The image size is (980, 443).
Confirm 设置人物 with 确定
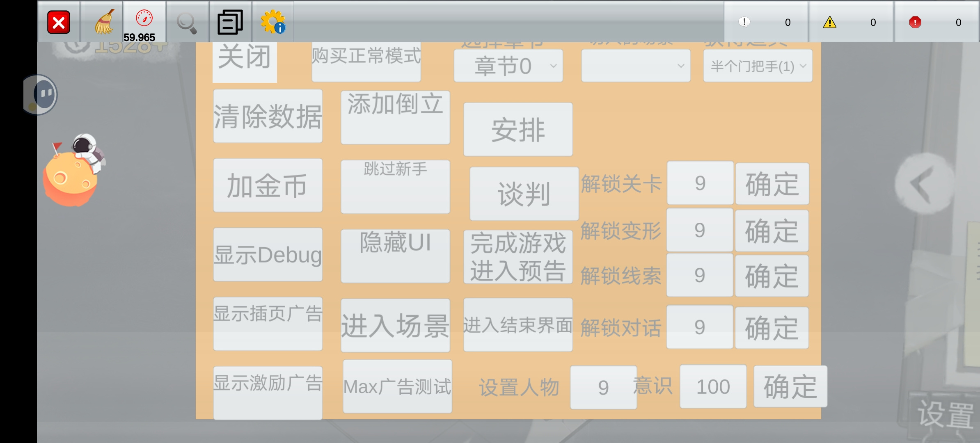[x=790, y=386]
